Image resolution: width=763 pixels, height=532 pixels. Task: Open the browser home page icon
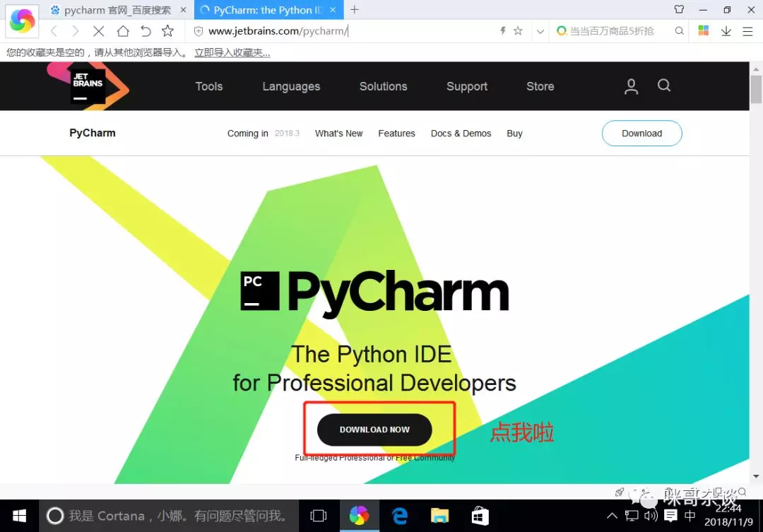(123, 31)
